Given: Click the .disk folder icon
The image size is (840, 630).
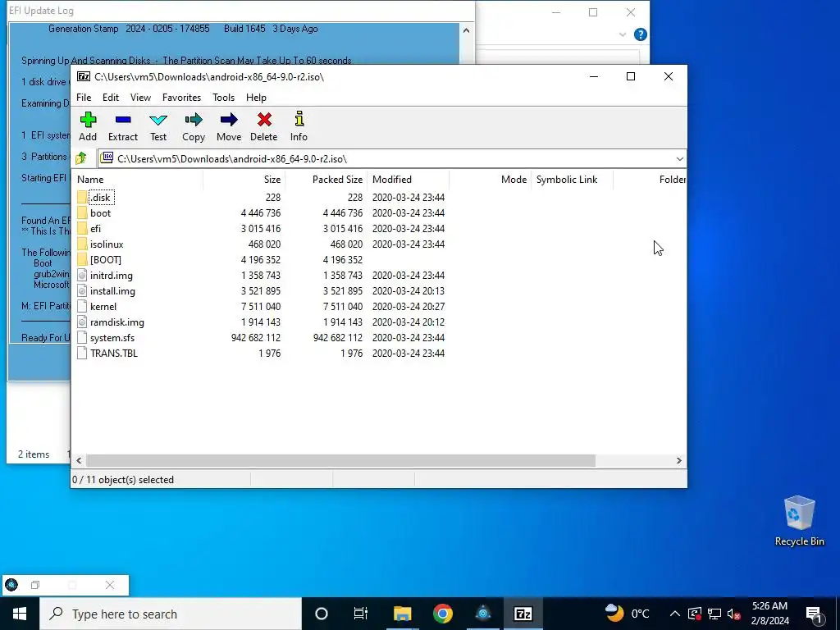Looking at the screenshot, I should tap(82, 197).
